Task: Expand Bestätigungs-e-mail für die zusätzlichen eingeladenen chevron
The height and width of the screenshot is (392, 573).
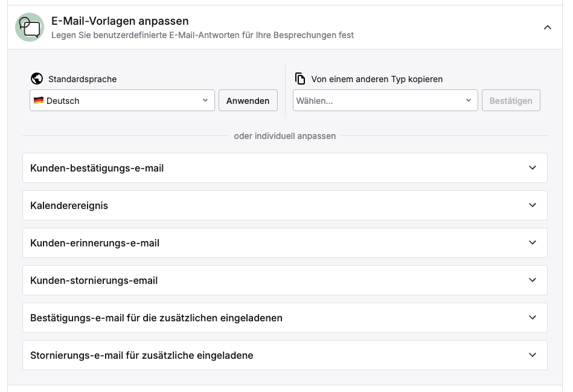Action: [x=533, y=318]
